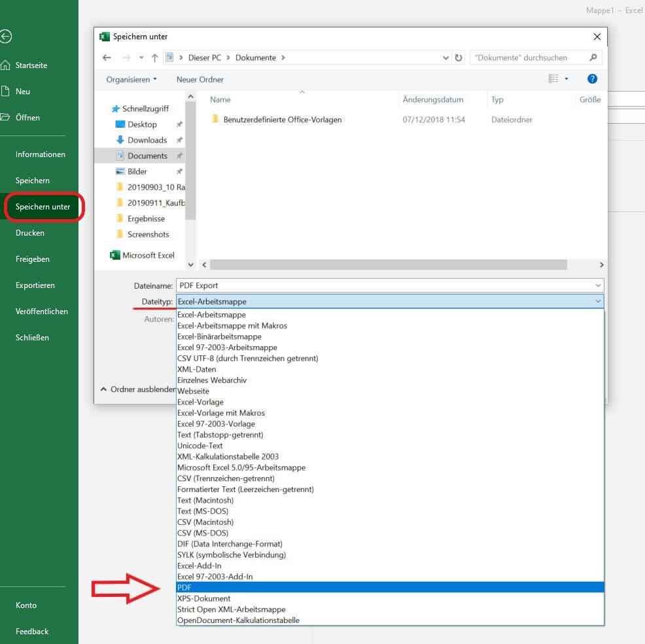Click Neuer Ordner button
Screen dimensions: 645x644
pyautogui.click(x=200, y=79)
